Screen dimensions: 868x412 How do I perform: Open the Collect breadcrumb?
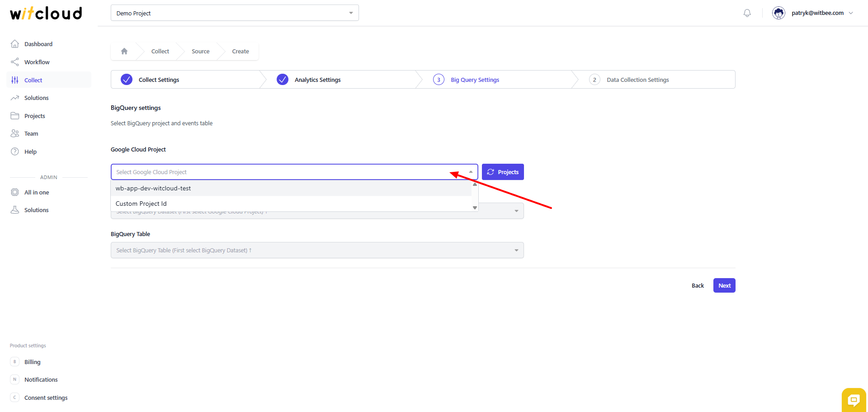click(160, 52)
